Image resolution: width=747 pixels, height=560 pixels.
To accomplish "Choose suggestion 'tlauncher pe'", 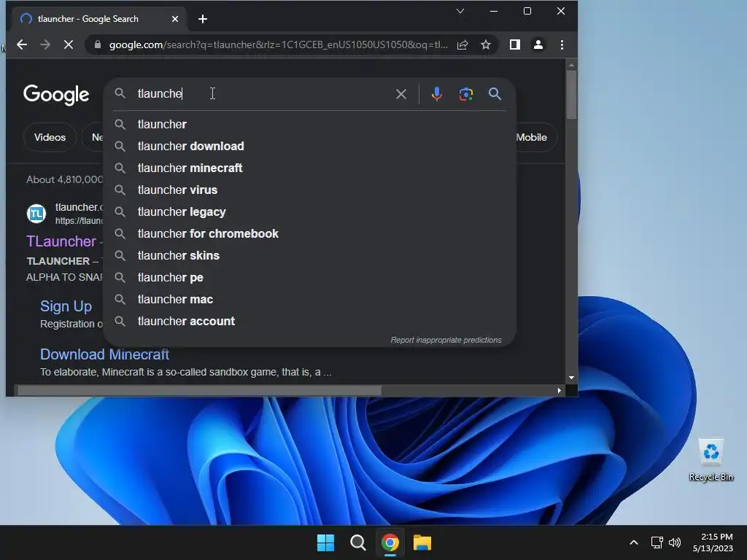I will [x=309, y=278].
